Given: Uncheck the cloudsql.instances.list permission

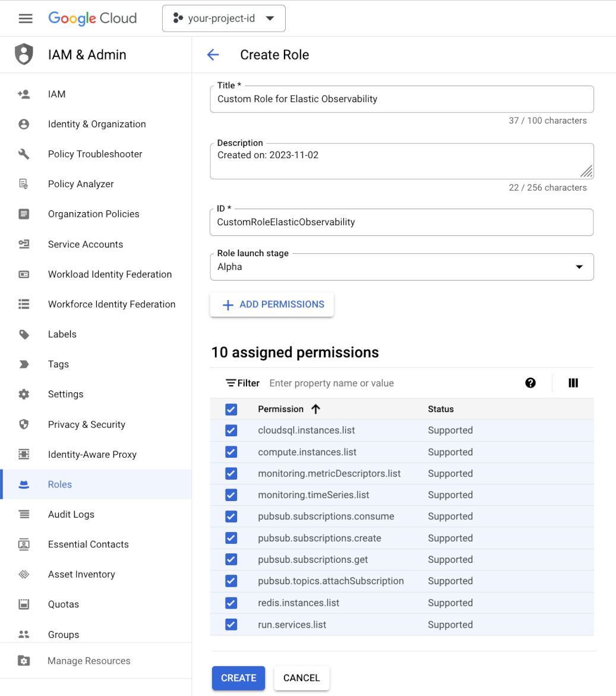Looking at the screenshot, I should pyautogui.click(x=231, y=430).
